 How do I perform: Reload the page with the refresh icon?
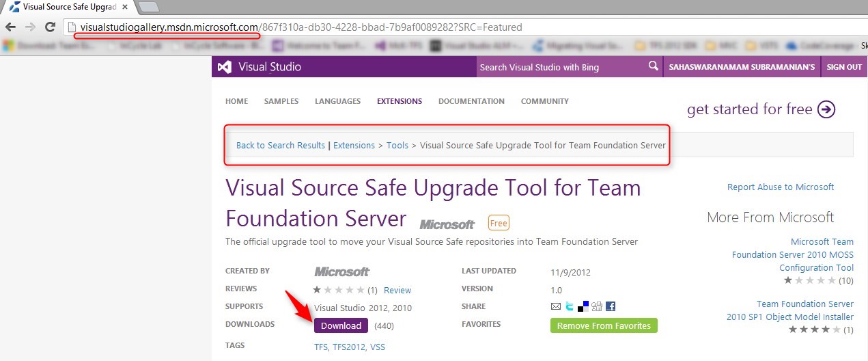click(x=50, y=27)
